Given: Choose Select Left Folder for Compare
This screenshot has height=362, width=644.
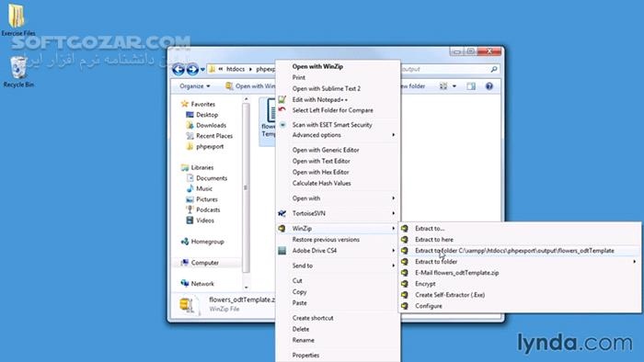Looking at the screenshot, I should pos(333,110).
